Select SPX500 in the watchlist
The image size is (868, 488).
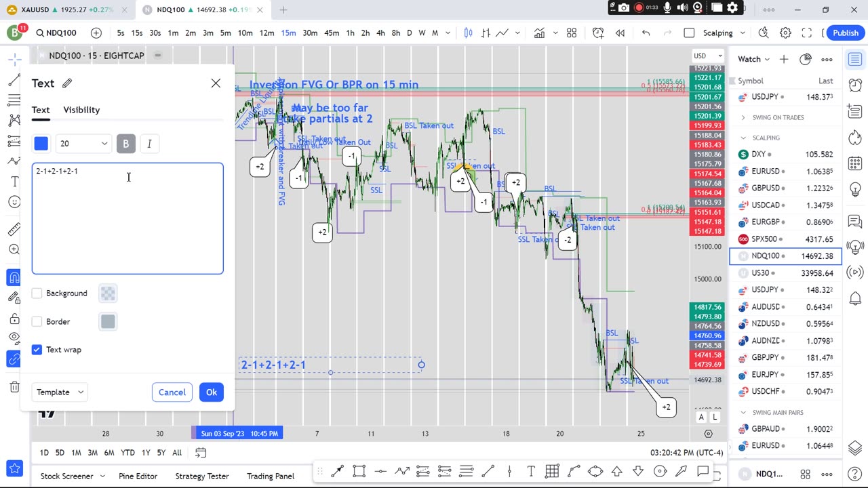(785, 239)
